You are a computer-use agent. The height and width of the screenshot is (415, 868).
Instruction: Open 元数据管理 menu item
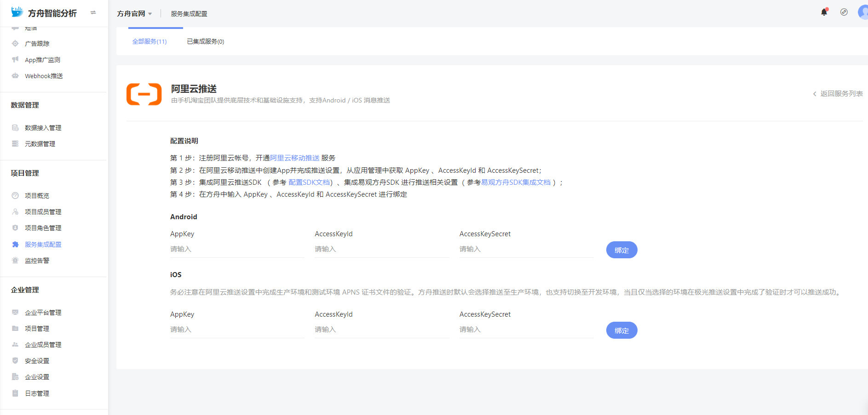click(x=40, y=144)
